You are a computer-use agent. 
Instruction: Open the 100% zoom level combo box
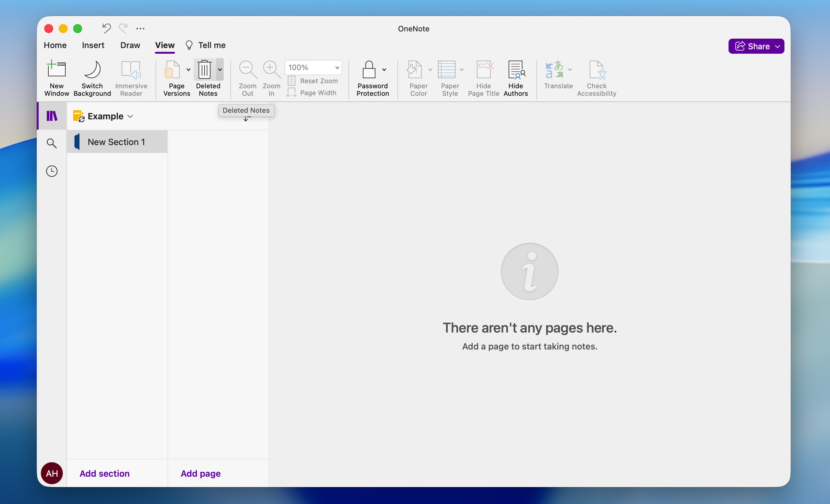pos(313,67)
